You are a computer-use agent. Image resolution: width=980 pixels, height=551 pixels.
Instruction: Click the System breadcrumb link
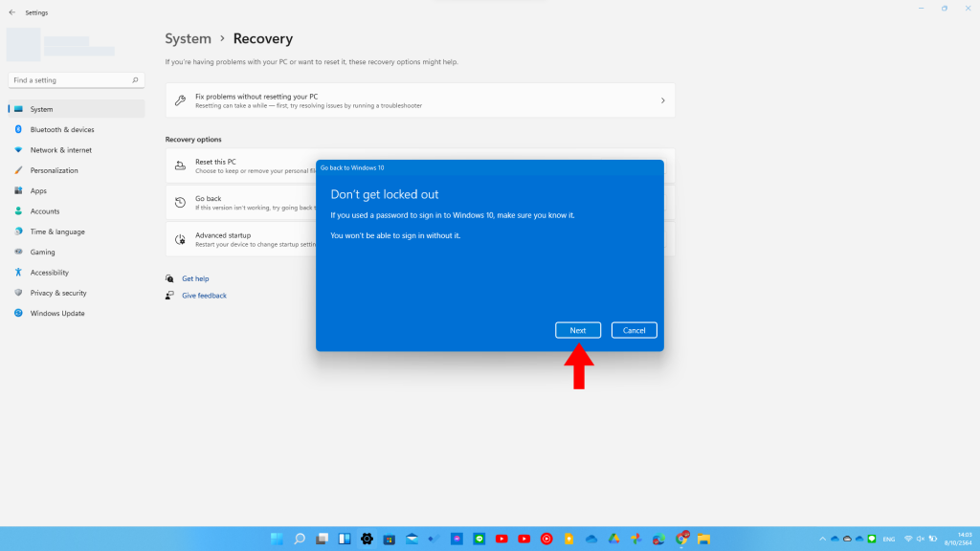pyautogui.click(x=189, y=38)
